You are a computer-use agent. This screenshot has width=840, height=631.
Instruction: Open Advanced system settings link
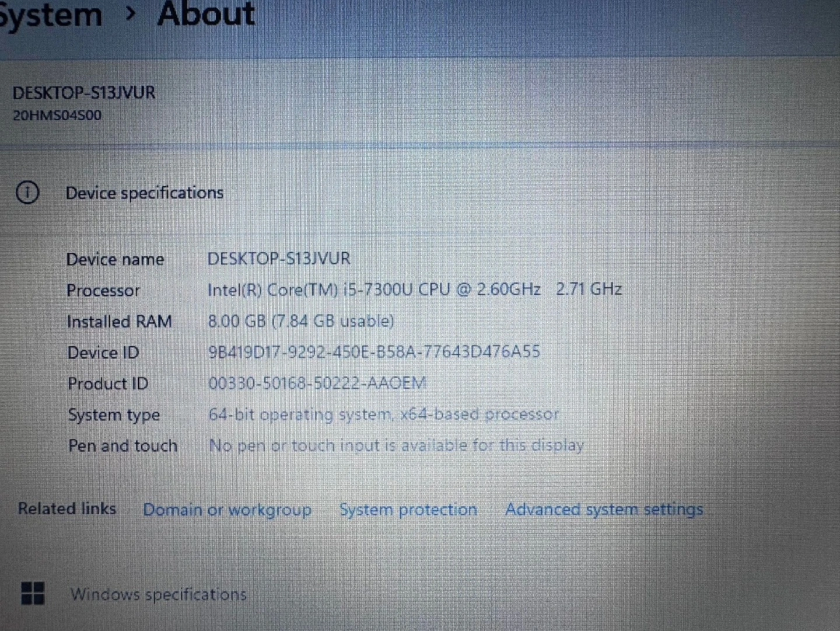coord(604,510)
